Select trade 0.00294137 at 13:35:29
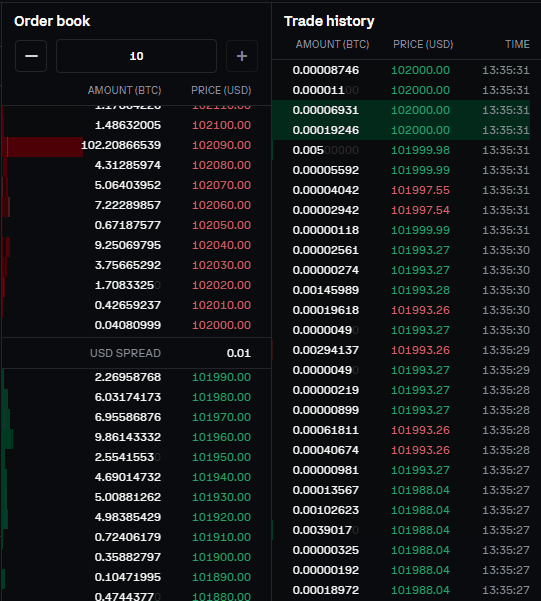541x601 pixels. coord(401,350)
